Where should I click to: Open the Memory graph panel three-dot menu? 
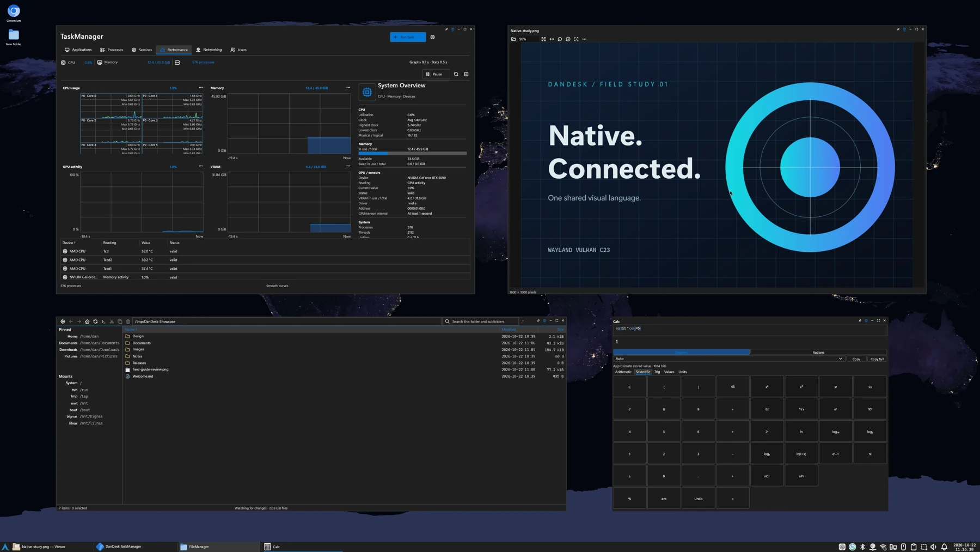(x=348, y=88)
